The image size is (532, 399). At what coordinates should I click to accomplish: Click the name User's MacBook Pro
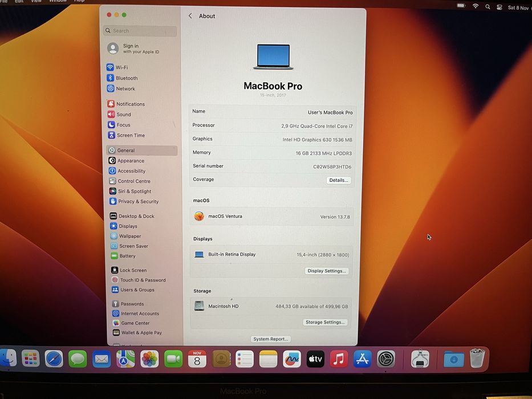[x=330, y=112]
